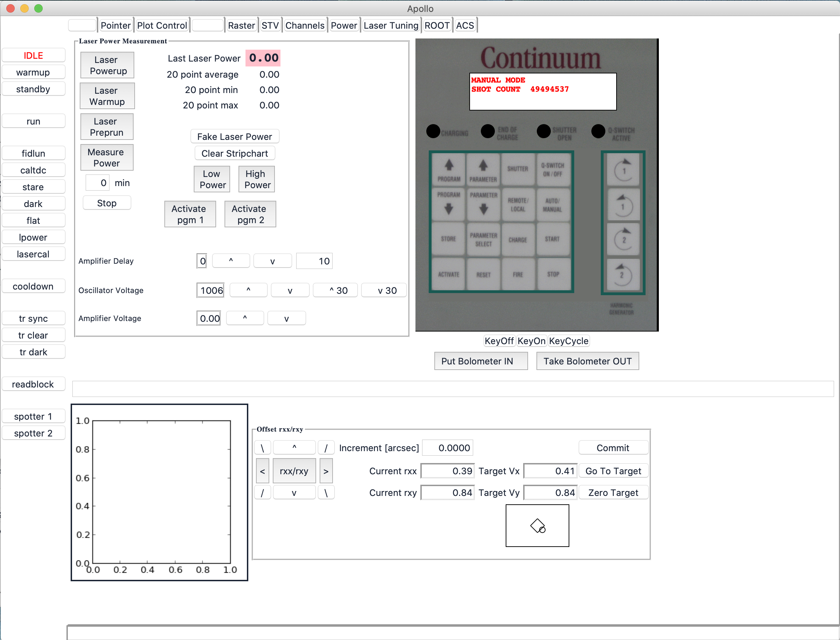
Task: Click the cooldown state button
Action: 33,286
